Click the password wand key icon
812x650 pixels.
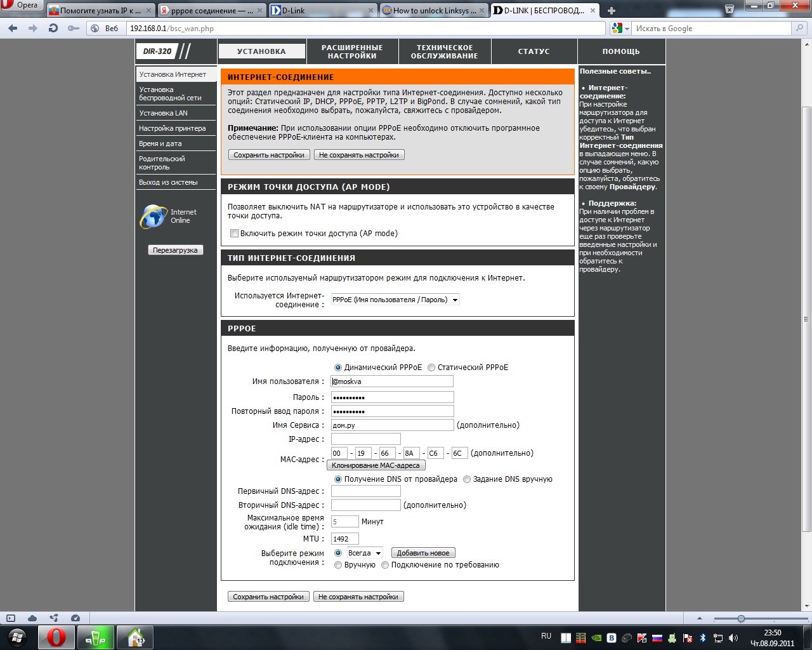coord(74,29)
